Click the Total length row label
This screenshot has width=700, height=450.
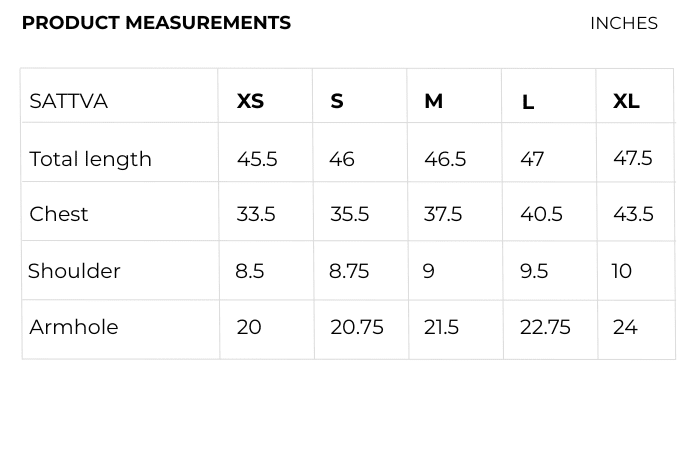pos(90,159)
